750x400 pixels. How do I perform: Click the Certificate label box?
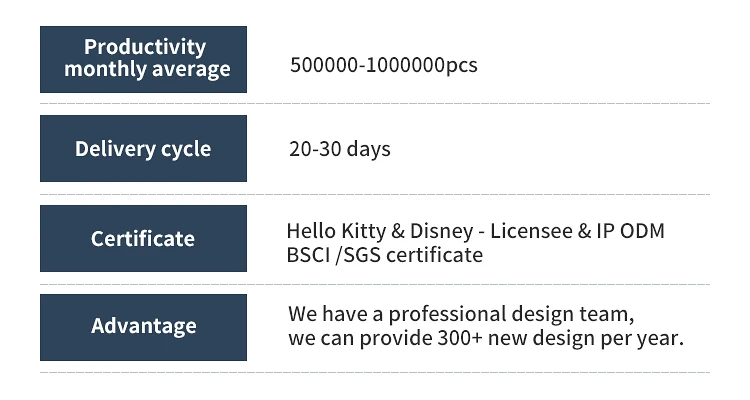(x=143, y=238)
